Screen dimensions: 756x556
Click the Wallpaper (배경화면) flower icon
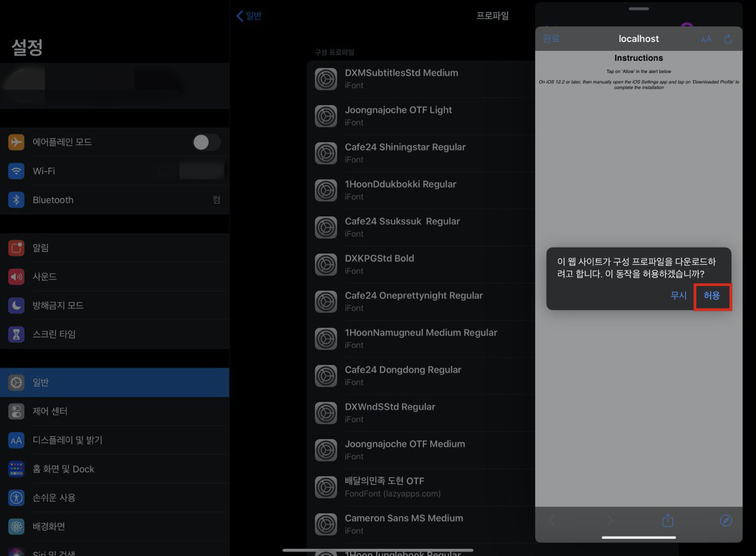pos(17,526)
